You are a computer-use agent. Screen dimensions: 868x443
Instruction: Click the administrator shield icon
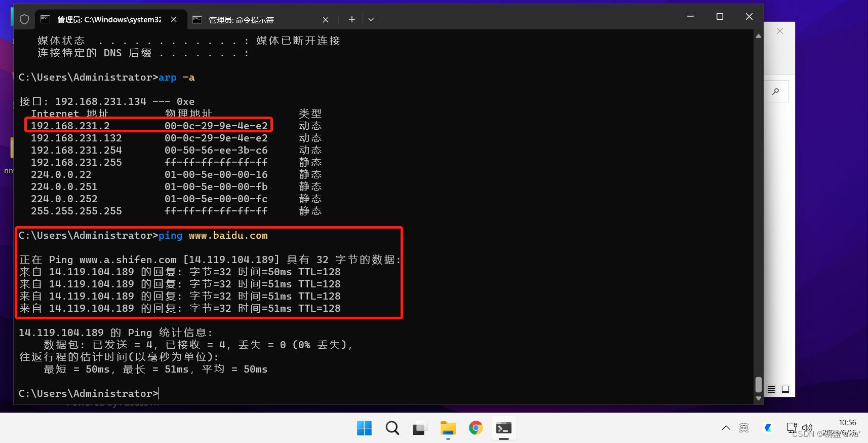pos(24,19)
